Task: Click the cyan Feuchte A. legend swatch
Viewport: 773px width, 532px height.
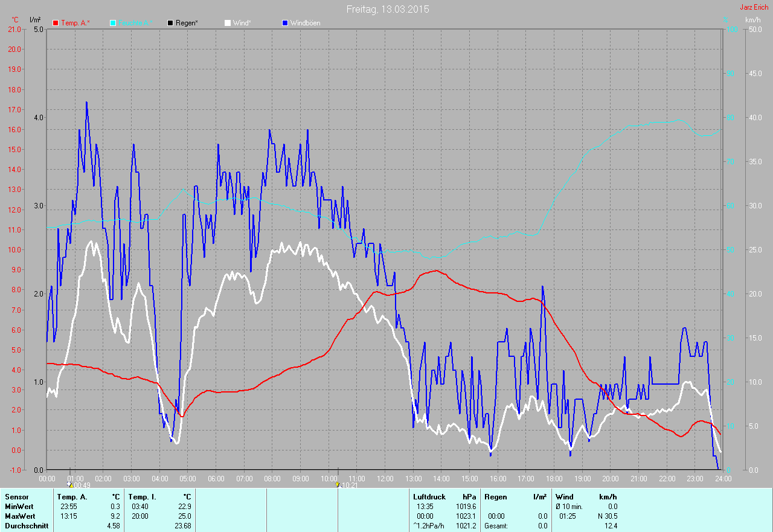Action: (113, 23)
